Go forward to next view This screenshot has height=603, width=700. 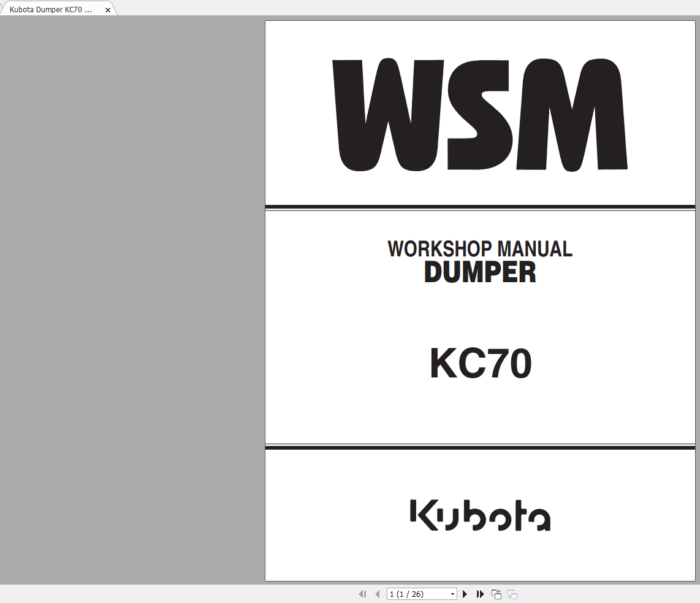[512, 594]
